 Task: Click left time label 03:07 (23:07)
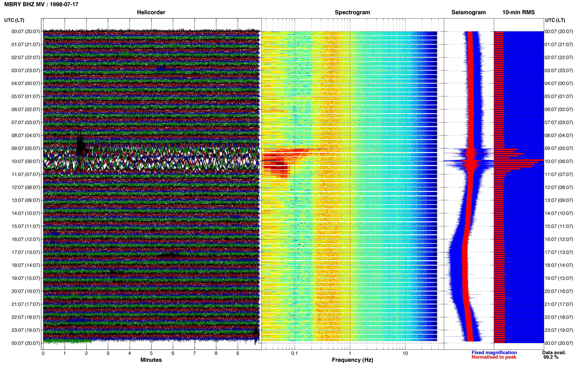26,71
